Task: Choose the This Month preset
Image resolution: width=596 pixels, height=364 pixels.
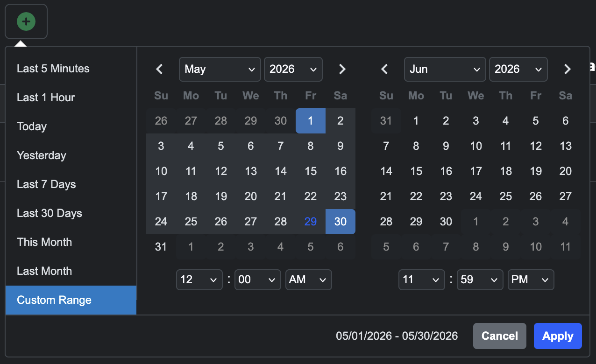Action: tap(71, 242)
